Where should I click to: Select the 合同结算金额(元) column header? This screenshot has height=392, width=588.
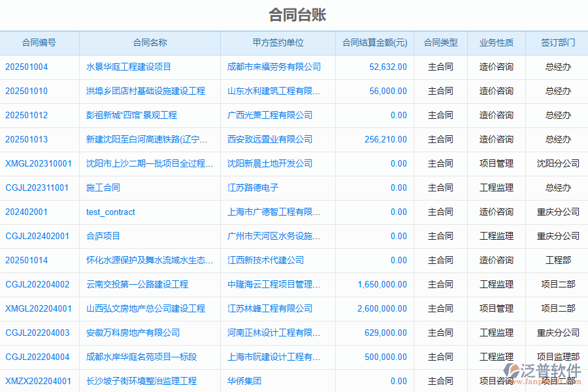(374, 43)
